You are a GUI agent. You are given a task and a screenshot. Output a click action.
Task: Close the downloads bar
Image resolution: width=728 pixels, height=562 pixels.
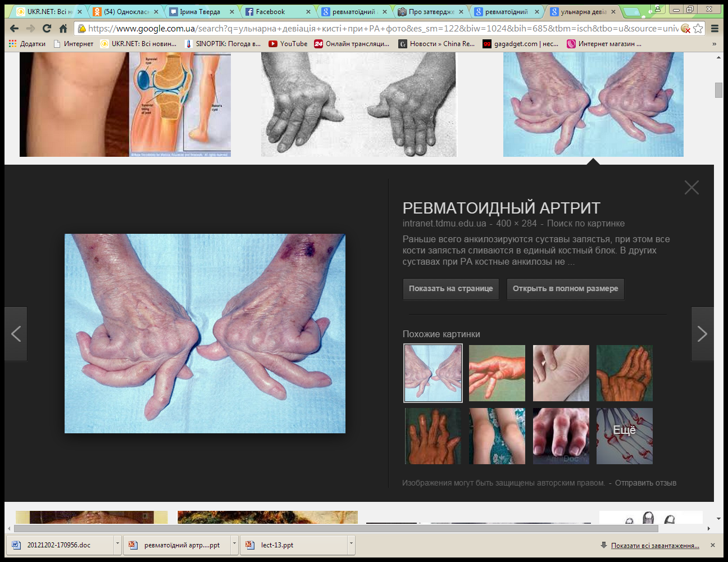click(x=712, y=545)
